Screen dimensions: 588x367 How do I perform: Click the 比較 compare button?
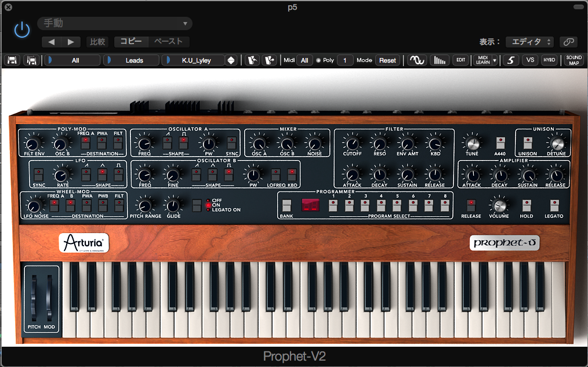97,42
